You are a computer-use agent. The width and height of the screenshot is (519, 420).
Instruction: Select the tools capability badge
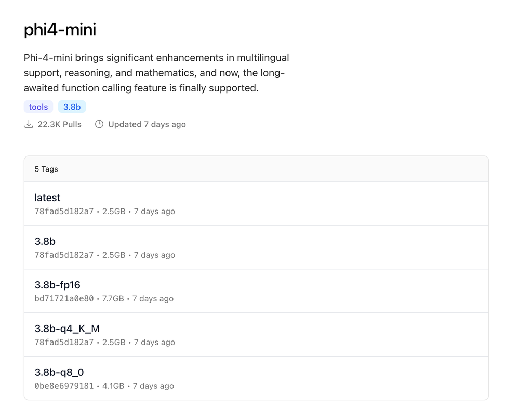click(x=38, y=107)
